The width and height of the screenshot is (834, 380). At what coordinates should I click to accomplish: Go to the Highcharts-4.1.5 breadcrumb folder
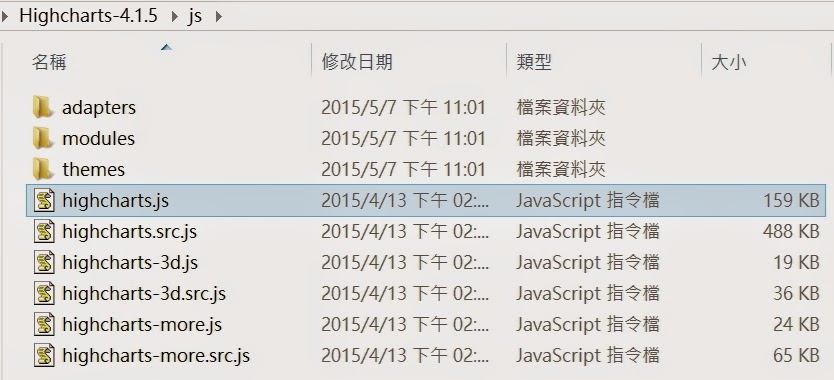(88, 15)
